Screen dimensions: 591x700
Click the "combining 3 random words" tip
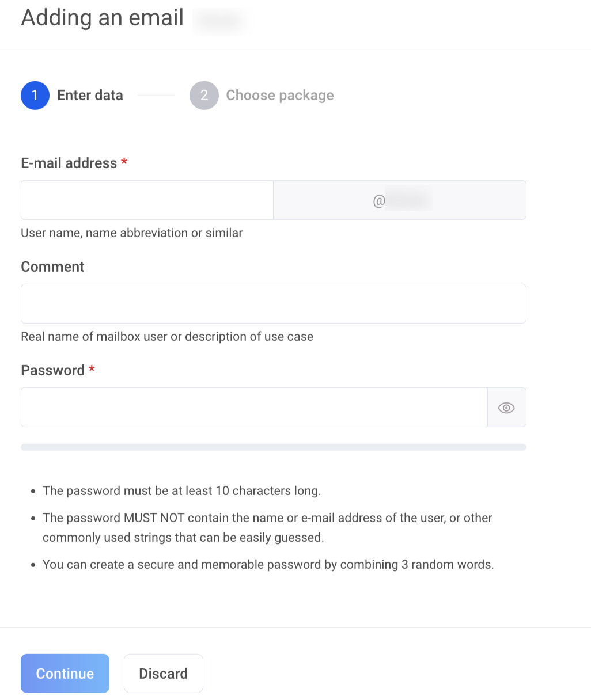point(268,565)
